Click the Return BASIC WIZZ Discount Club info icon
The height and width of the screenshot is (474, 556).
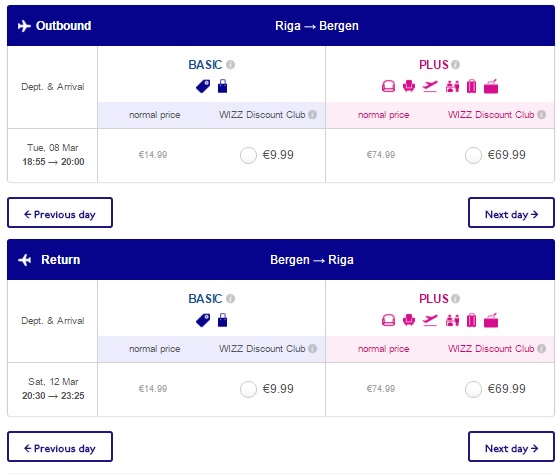coord(312,348)
